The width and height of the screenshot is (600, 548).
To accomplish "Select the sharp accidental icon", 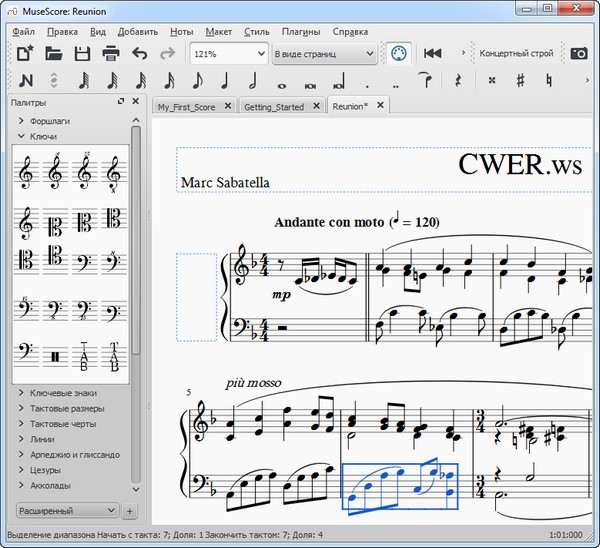I will [x=520, y=80].
